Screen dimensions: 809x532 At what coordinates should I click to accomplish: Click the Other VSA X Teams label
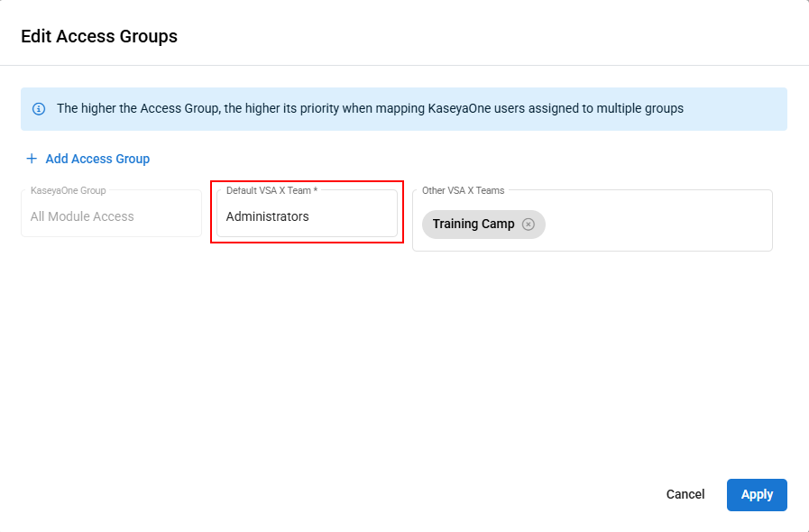[464, 190]
